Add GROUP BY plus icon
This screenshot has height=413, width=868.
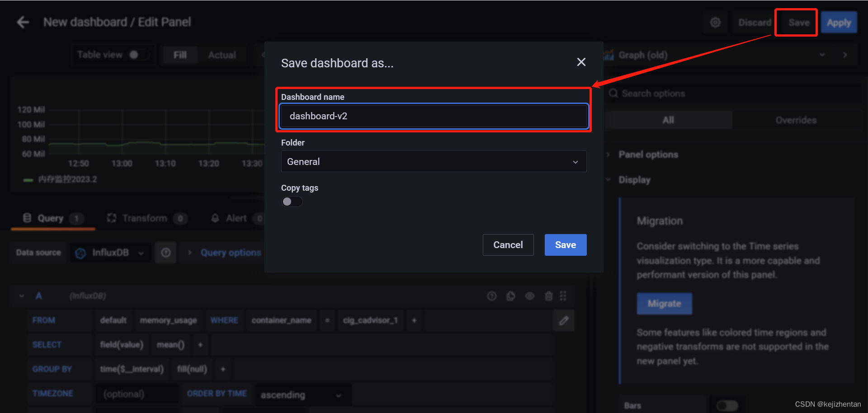coord(223,369)
